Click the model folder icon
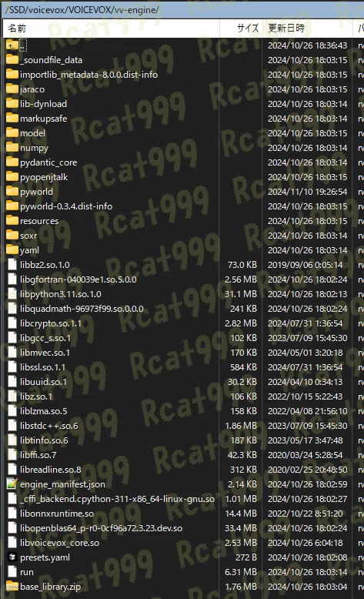 pos(12,133)
